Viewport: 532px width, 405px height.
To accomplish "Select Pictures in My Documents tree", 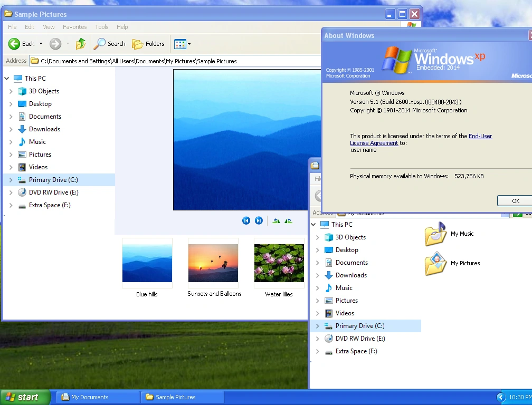I will pos(340,301).
